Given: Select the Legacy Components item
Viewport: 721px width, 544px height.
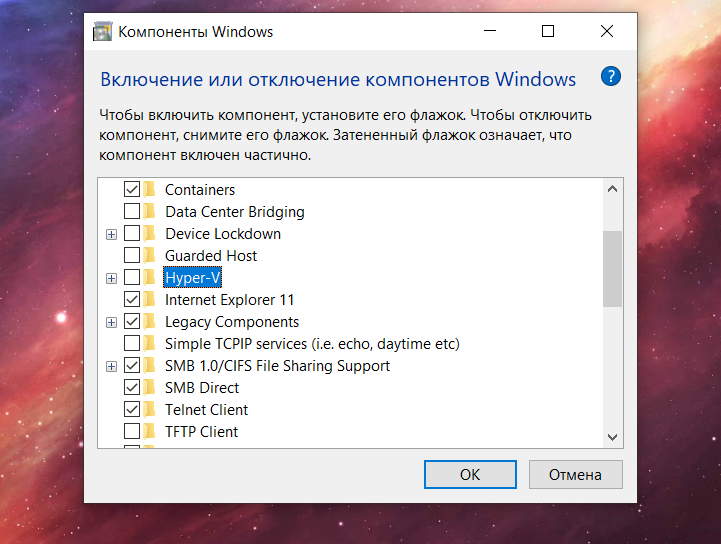Looking at the screenshot, I should (x=232, y=322).
